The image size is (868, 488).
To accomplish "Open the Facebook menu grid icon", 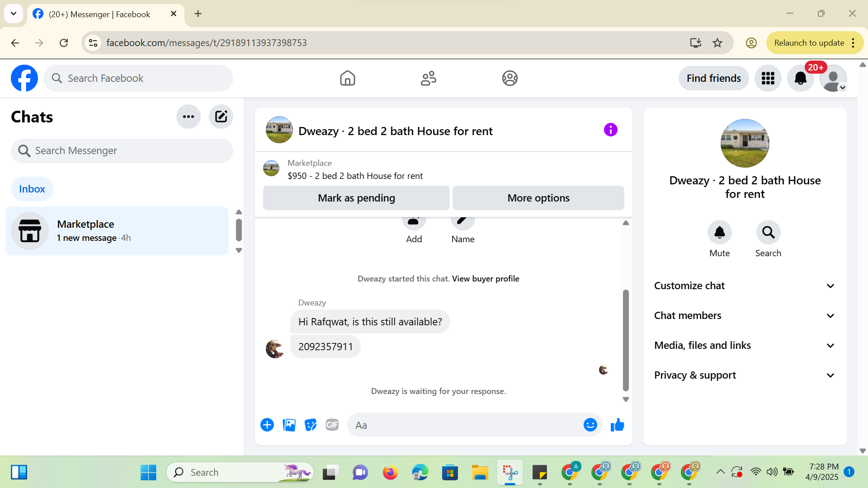I will pos(768,78).
